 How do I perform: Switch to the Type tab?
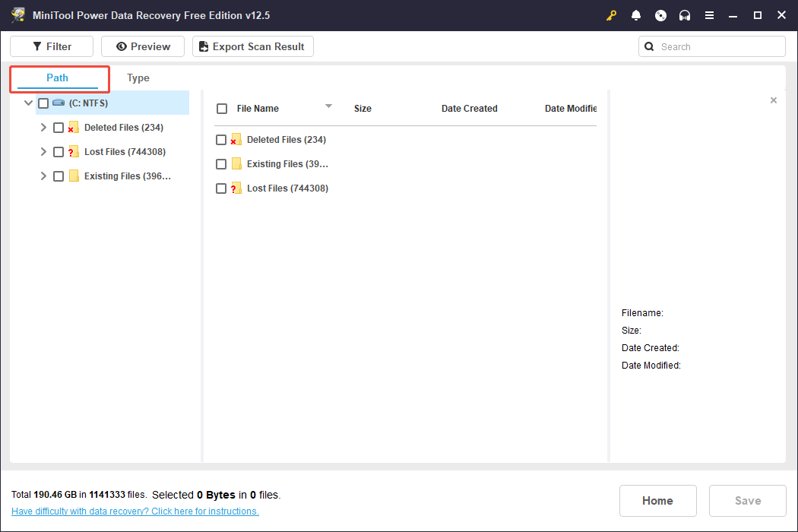click(x=138, y=78)
